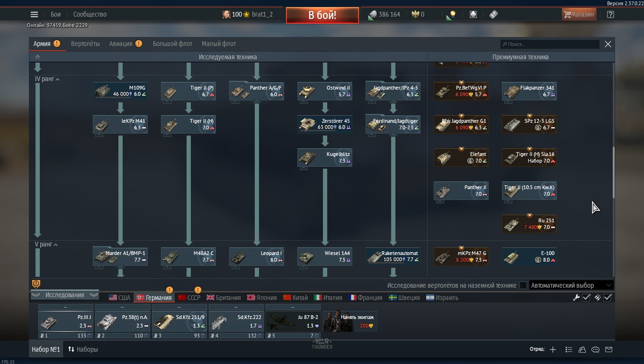The height and width of the screenshot is (364, 644).
Task: Open the Автоматический выбор dropdown
Action: click(572, 285)
